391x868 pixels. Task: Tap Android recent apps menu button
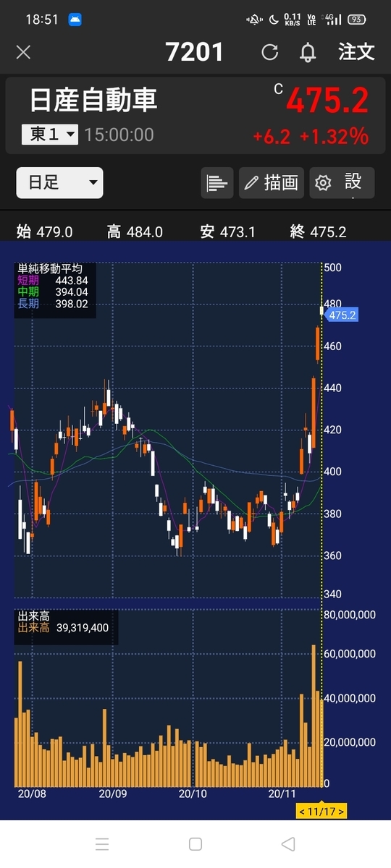tap(102, 844)
